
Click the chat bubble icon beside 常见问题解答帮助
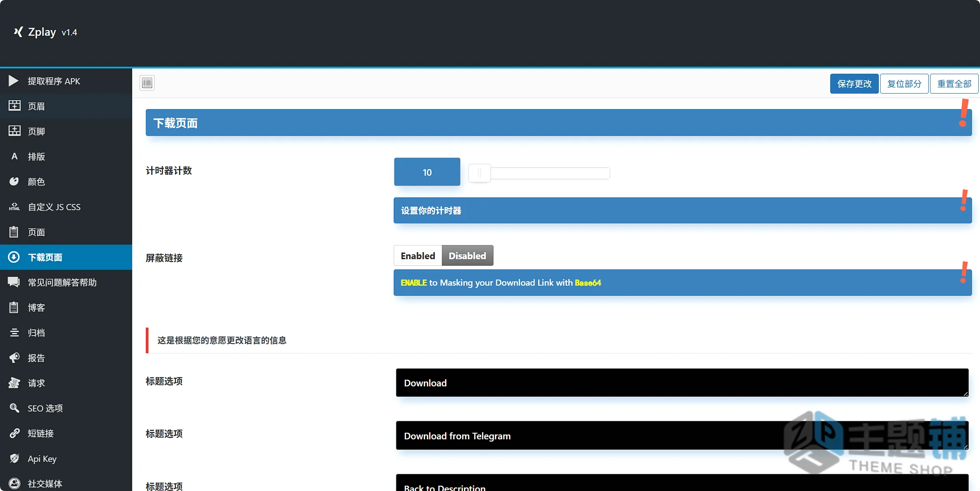point(14,282)
